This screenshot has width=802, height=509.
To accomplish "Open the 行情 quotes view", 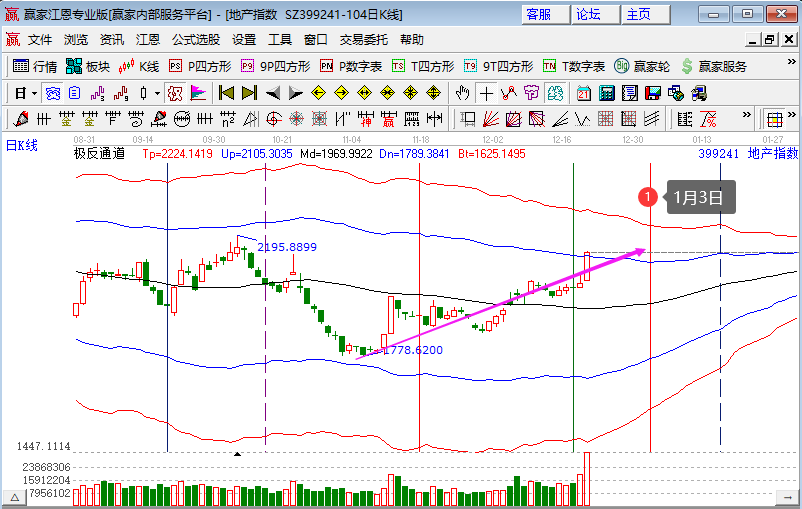I will [35, 66].
